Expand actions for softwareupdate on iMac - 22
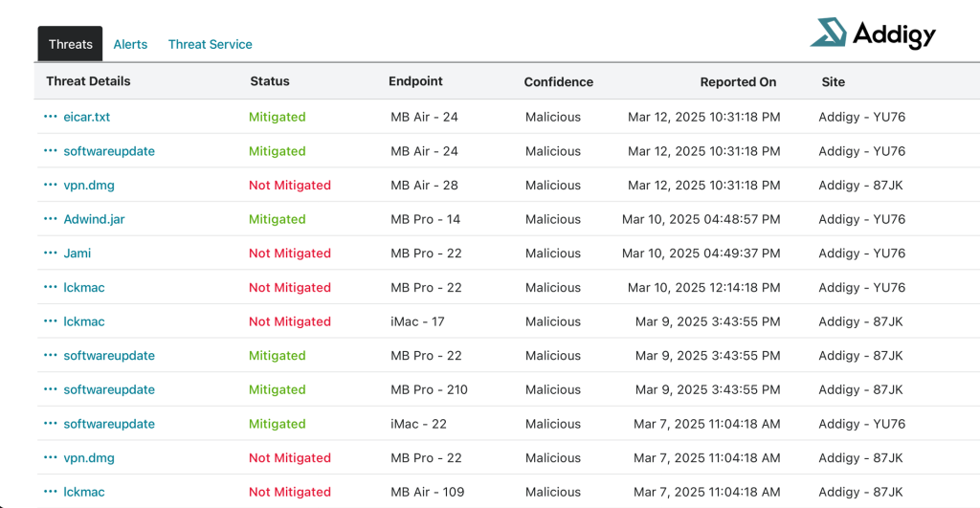980x508 pixels. point(51,424)
